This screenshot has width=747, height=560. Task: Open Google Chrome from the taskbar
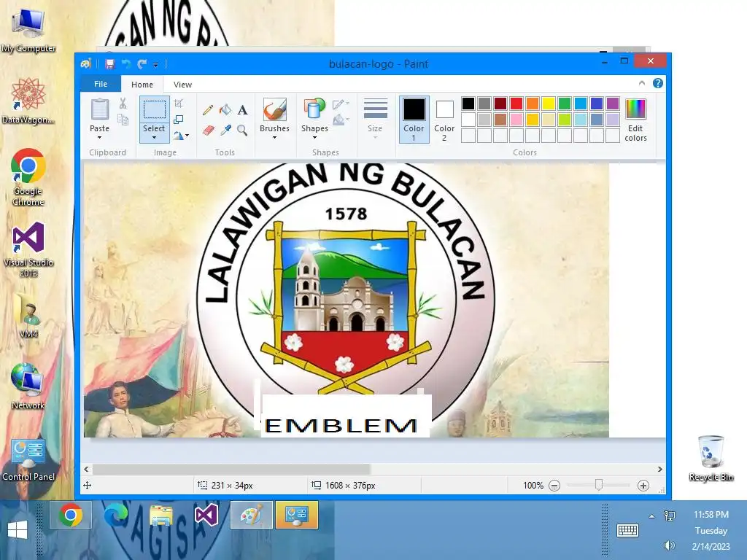pyautogui.click(x=71, y=515)
